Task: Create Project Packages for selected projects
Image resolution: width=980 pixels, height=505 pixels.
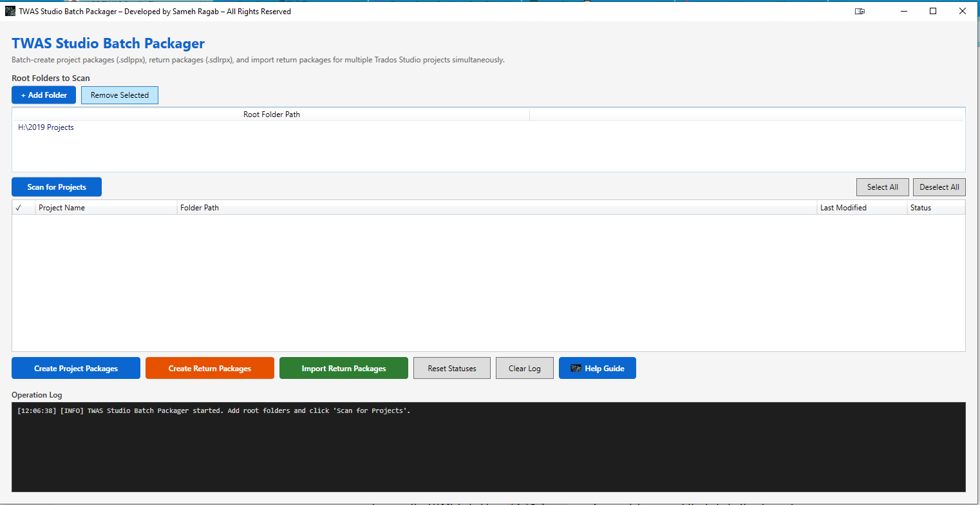Action: (x=75, y=367)
